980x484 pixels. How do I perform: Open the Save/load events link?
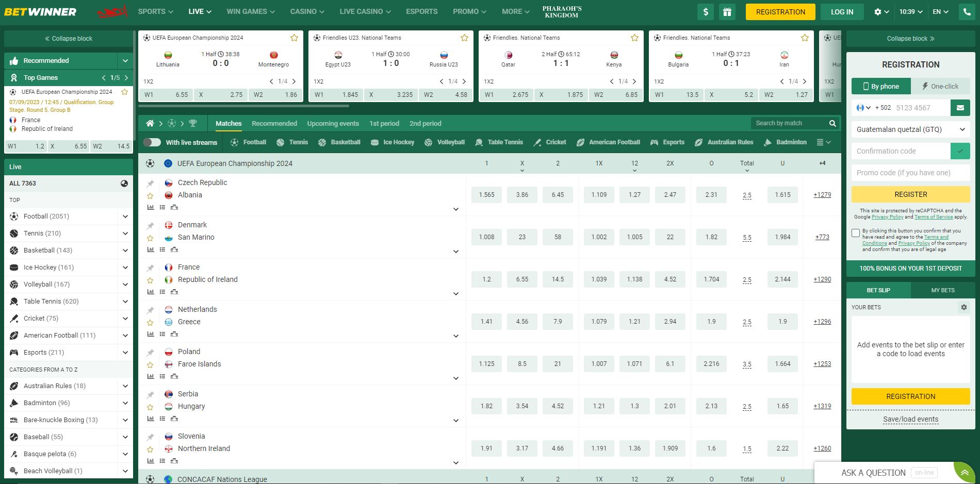click(910, 419)
